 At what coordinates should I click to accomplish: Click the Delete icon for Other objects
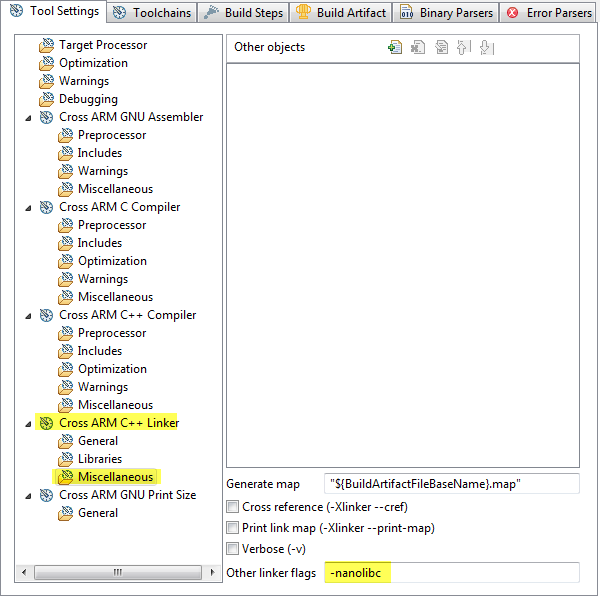418,48
